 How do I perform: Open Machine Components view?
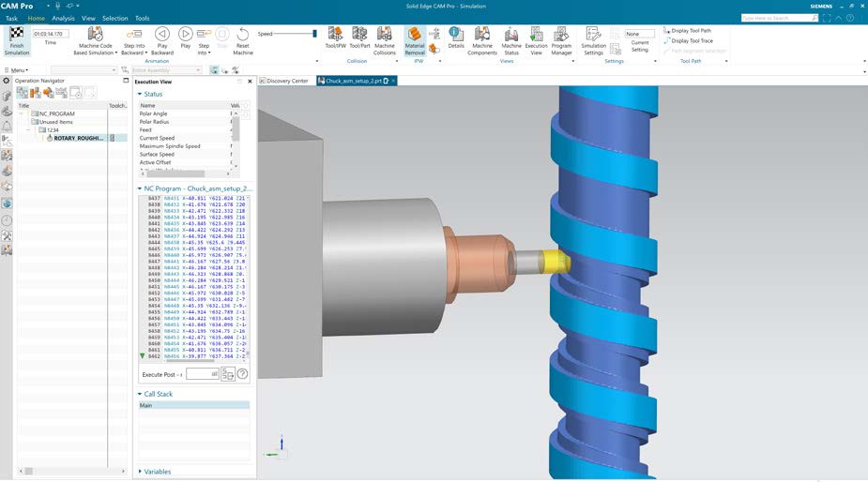[x=482, y=41]
